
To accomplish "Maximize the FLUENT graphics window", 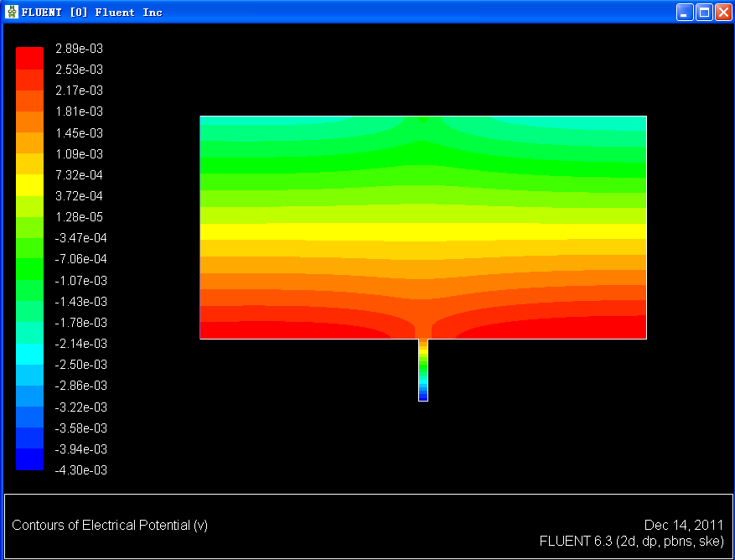I will pyautogui.click(x=704, y=12).
